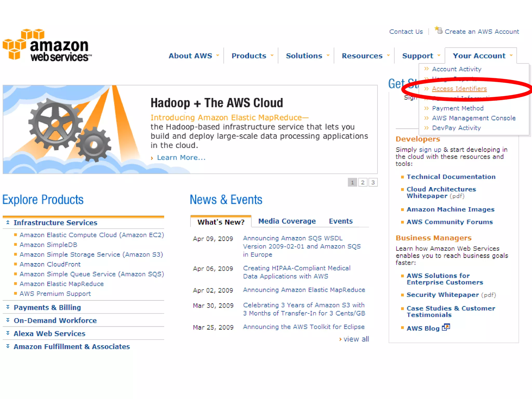
Task: Open Case Studies & Customer Testimonials
Action: pyautogui.click(x=451, y=311)
